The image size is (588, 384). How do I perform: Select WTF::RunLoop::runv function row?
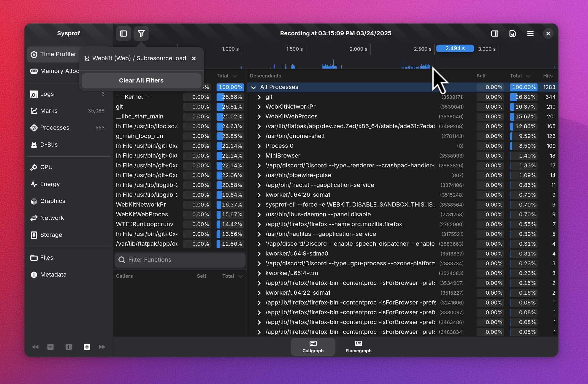click(180, 224)
